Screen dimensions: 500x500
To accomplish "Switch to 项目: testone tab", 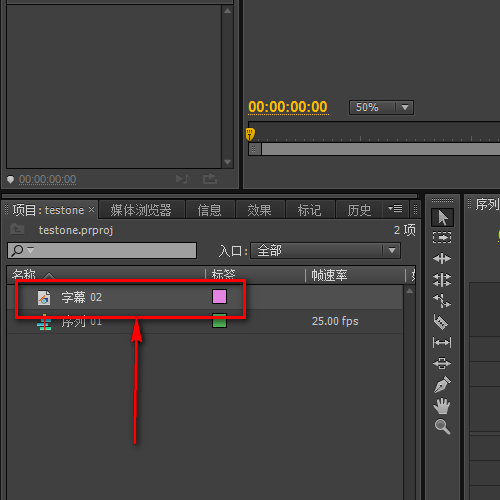I will pyautogui.click(x=48, y=210).
